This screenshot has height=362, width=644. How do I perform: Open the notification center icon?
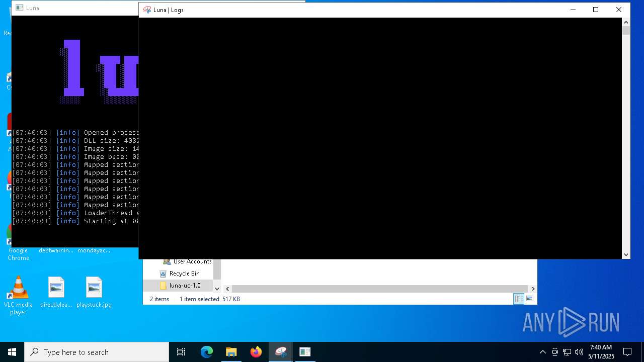coord(627,352)
